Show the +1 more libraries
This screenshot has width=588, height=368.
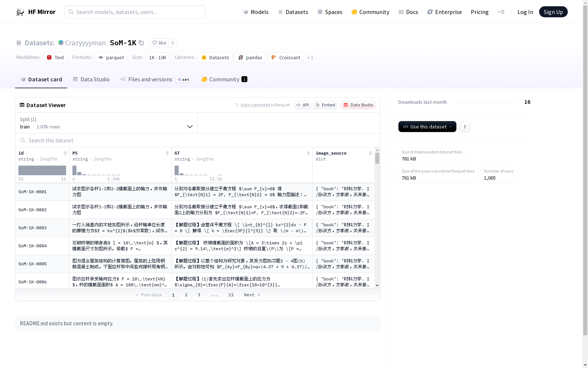[x=310, y=57]
